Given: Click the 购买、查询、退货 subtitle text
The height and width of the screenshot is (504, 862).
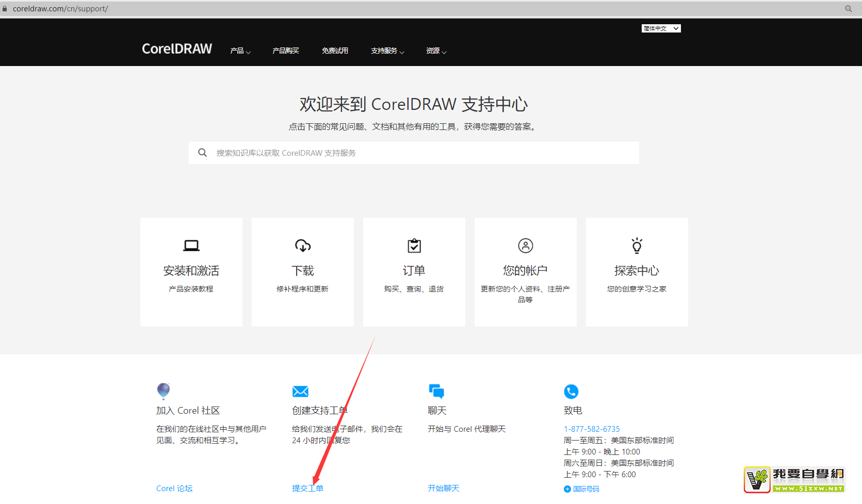Looking at the screenshot, I should coord(414,289).
